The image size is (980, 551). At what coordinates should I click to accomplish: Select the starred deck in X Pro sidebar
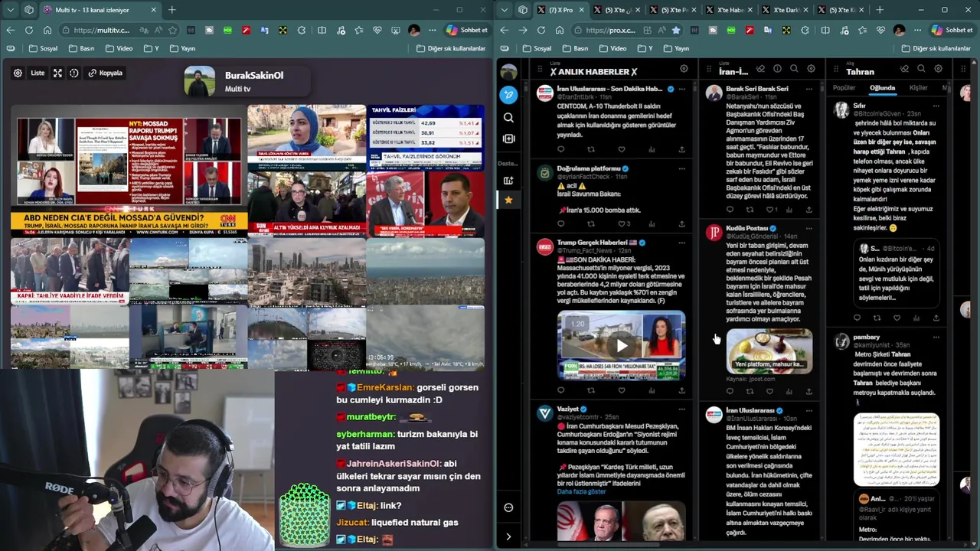pos(508,200)
